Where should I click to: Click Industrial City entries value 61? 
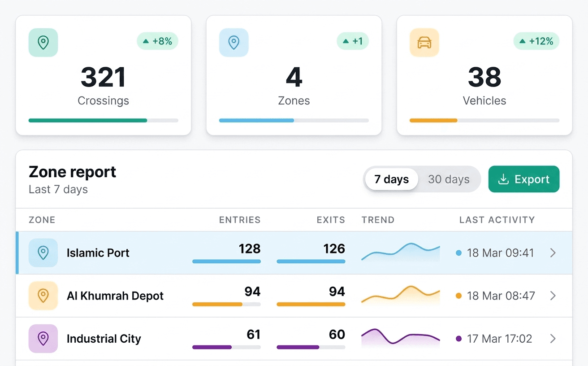(254, 335)
